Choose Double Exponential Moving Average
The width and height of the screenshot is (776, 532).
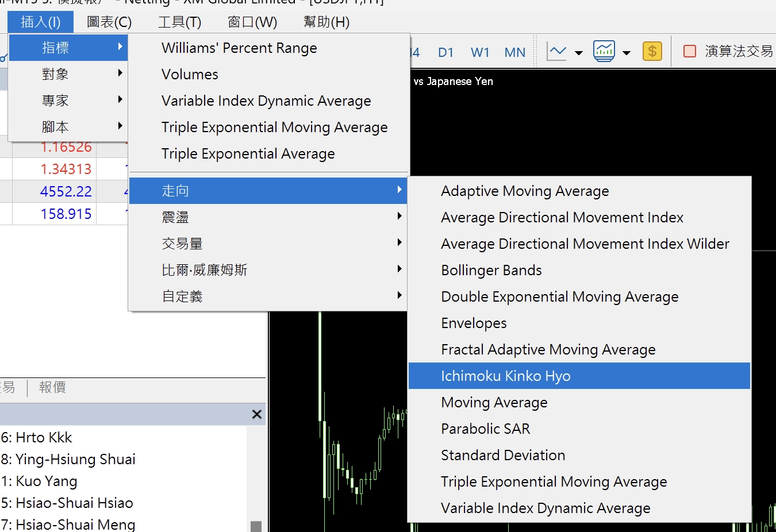click(579, 297)
